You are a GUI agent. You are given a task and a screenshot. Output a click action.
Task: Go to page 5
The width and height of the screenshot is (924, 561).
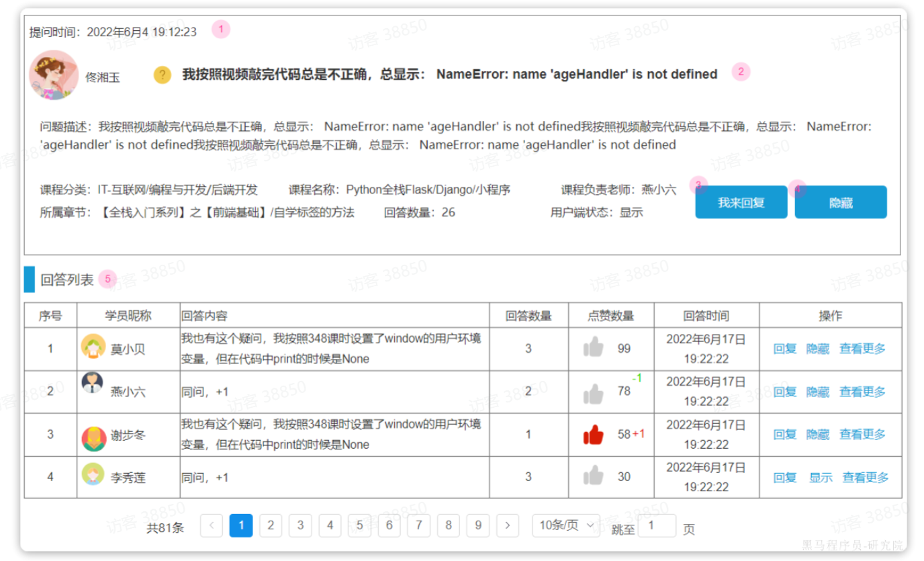(359, 525)
